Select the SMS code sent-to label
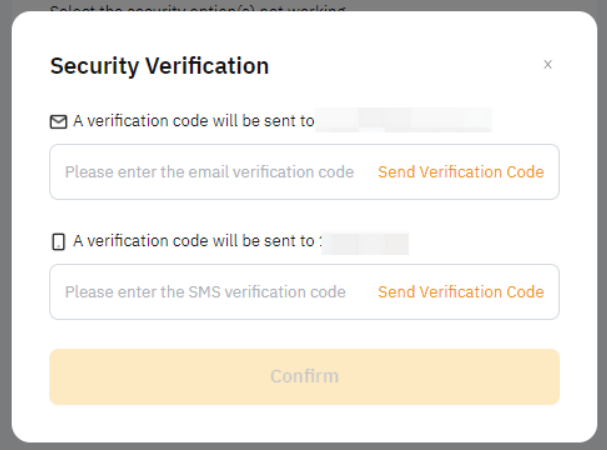 click(197, 242)
